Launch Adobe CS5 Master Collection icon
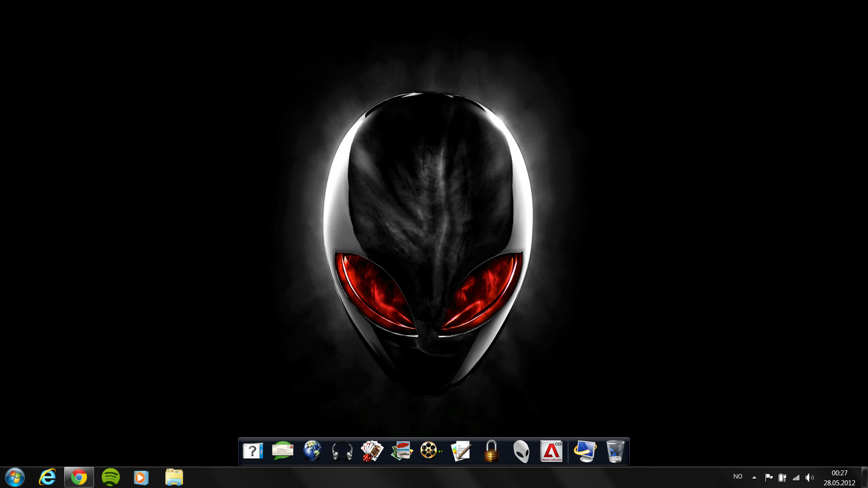The width and height of the screenshot is (868, 488). (x=552, y=451)
